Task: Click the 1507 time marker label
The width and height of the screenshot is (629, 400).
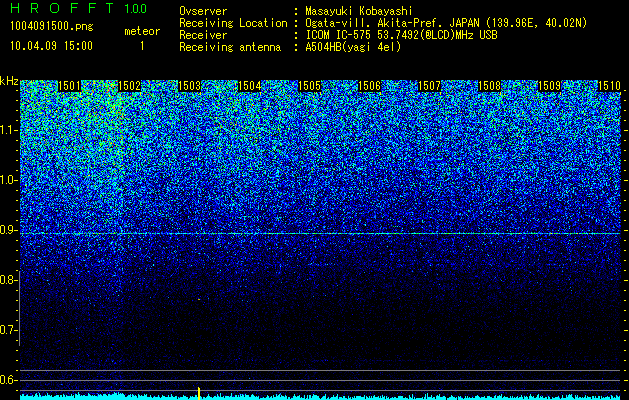Action: pyautogui.click(x=430, y=86)
